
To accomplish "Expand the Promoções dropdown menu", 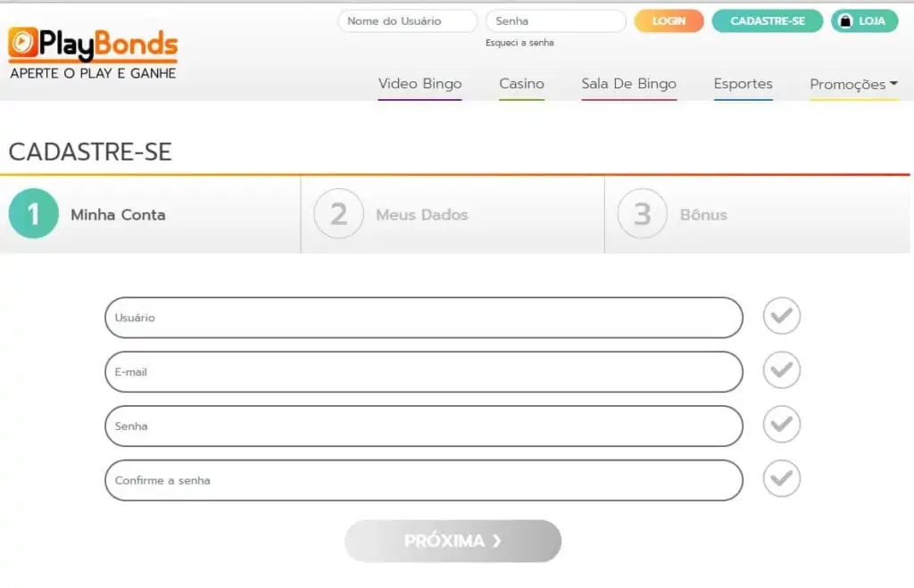I will point(853,85).
